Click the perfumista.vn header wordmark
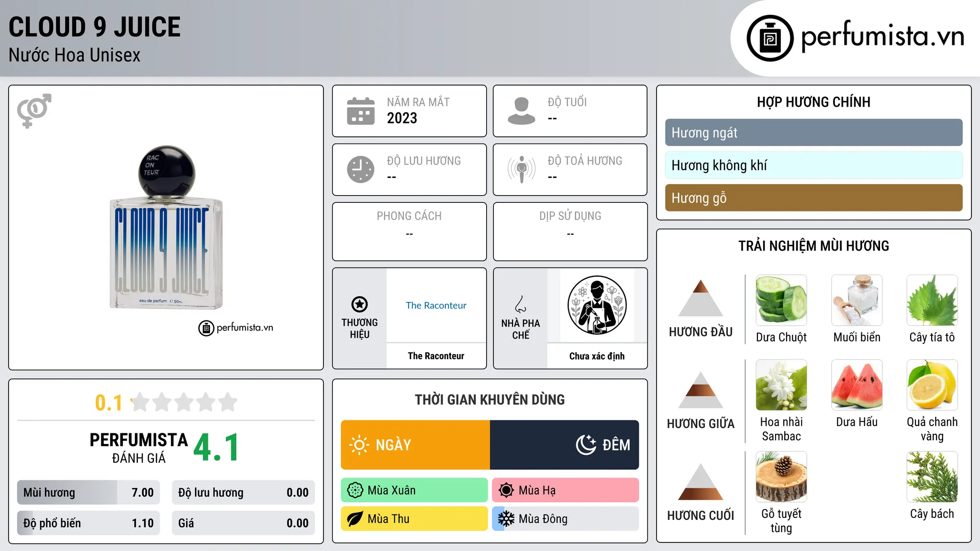This screenshot has height=551, width=980. click(x=882, y=36)
